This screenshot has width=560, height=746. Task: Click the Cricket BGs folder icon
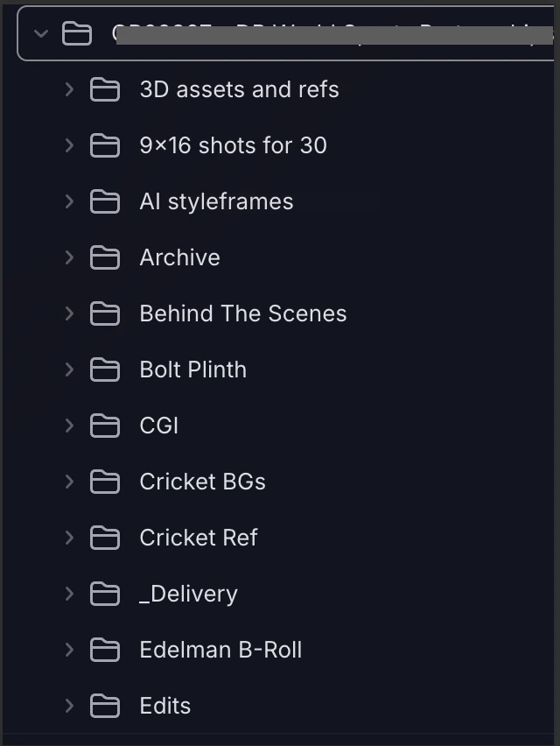point(105,482)
